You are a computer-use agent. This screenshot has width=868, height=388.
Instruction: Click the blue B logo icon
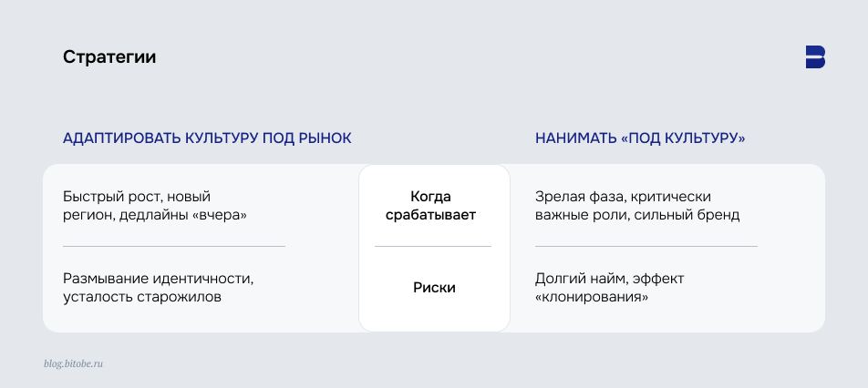pyautogui.click(x=815, y=57)
